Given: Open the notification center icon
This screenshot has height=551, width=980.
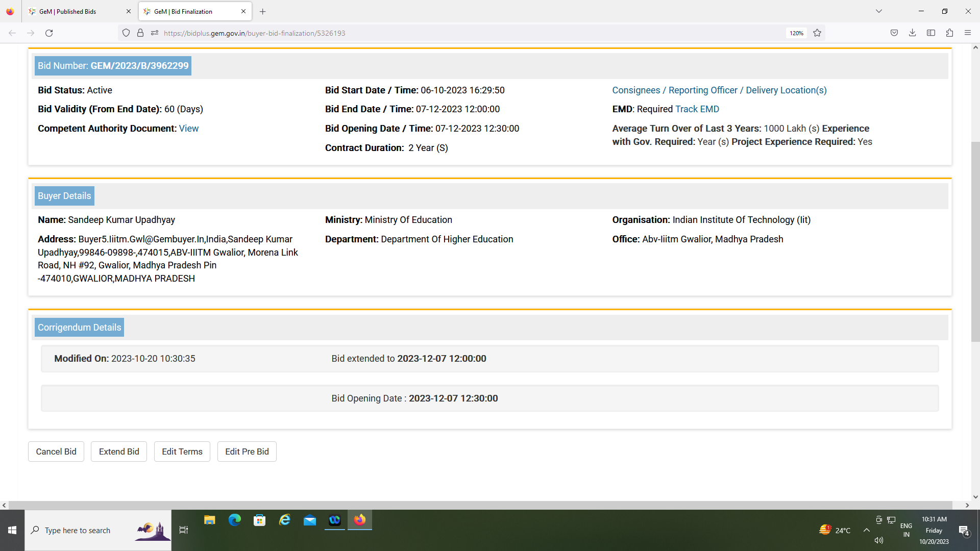Looking at the screenshot, I should coord(964,531).
